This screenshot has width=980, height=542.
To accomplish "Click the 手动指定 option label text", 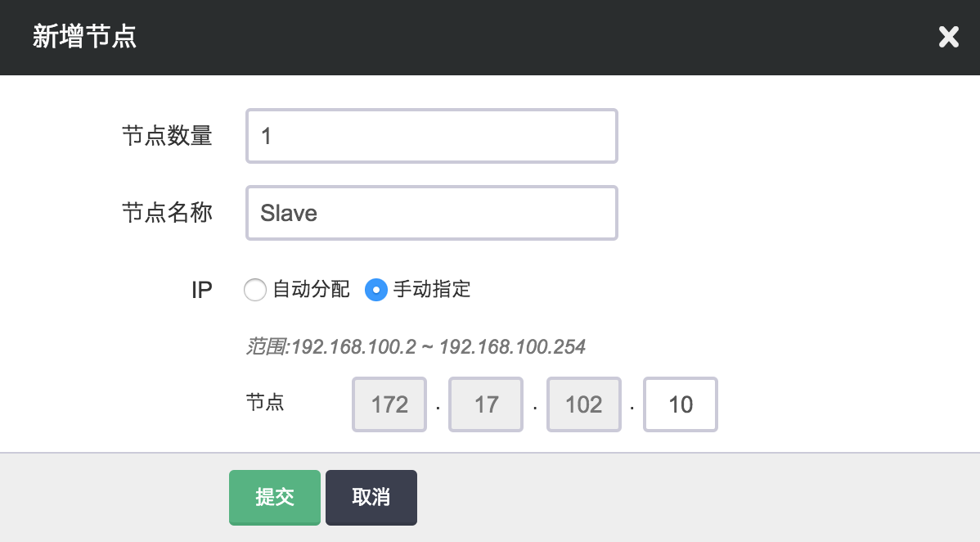I will pos(432,289).
